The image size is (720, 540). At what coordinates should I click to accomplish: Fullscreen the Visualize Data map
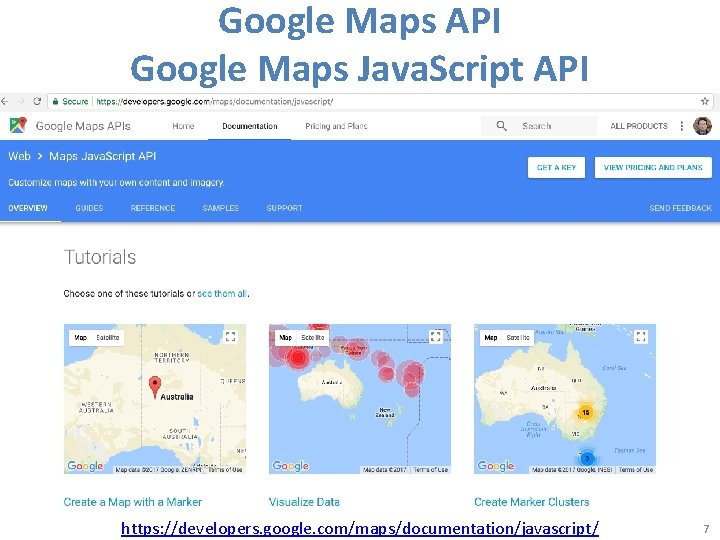(435, 337)
